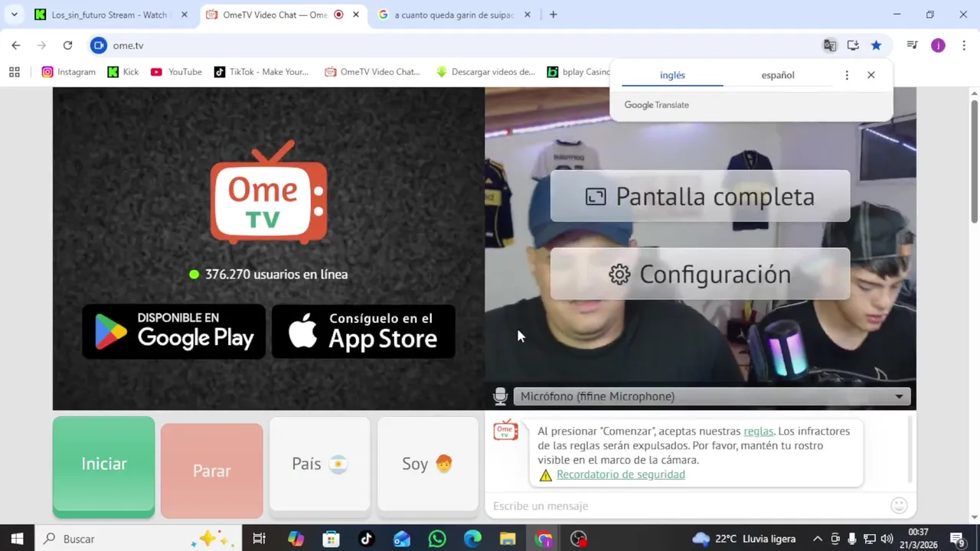The image size is (980, 551).
Task: Open the País country selector
Action: tap(320, 464)
